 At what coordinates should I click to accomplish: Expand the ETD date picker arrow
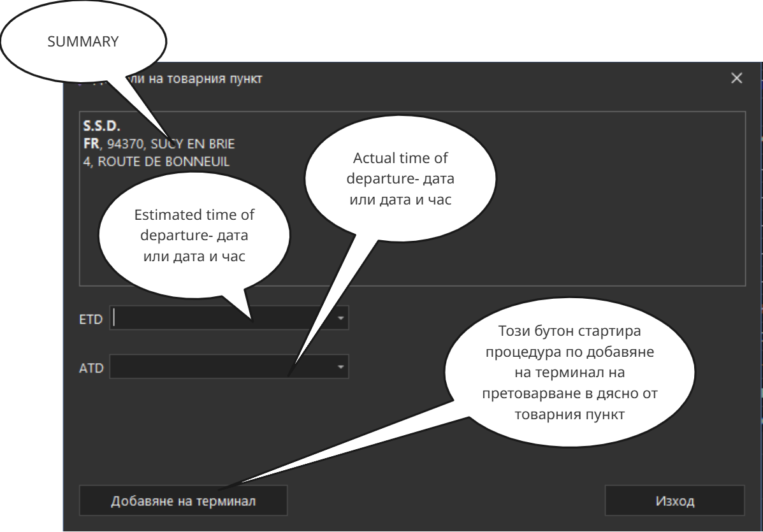click(x=340, y=318)
